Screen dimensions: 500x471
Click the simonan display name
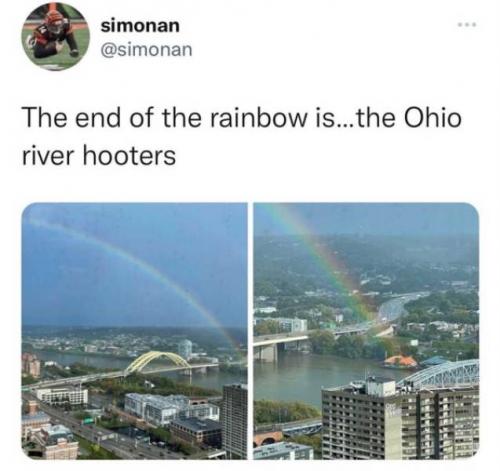click(140, 26)
